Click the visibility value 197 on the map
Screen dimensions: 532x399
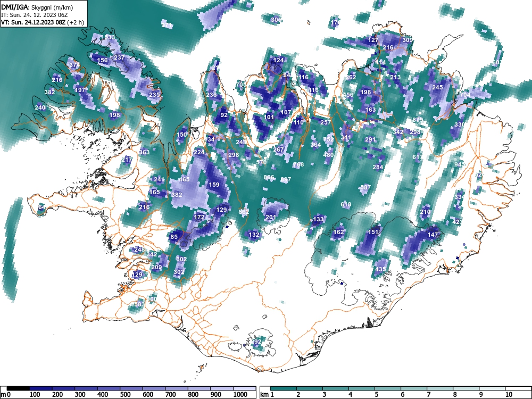click(x=80, y=90)
